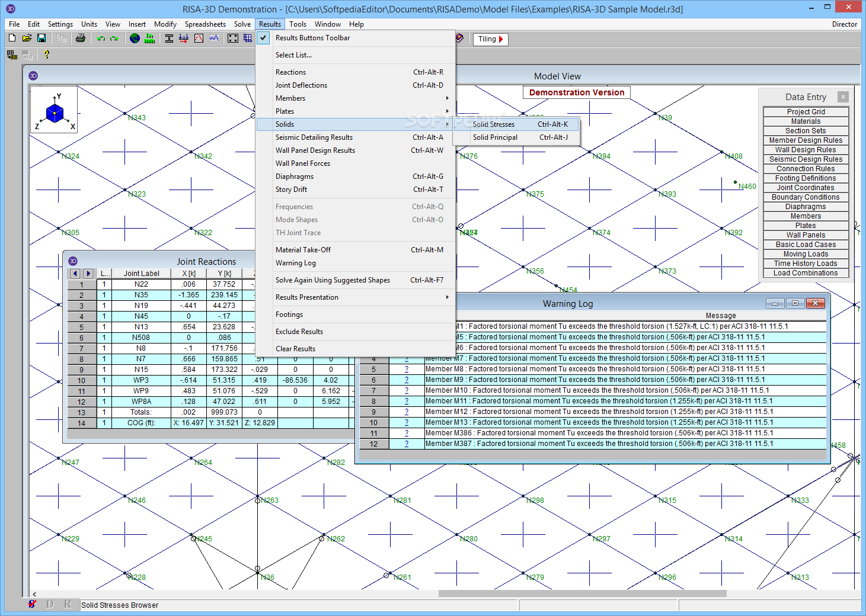Click the Materials button in Data Entry
The image size is (866, 616).
tap(806, 121)
